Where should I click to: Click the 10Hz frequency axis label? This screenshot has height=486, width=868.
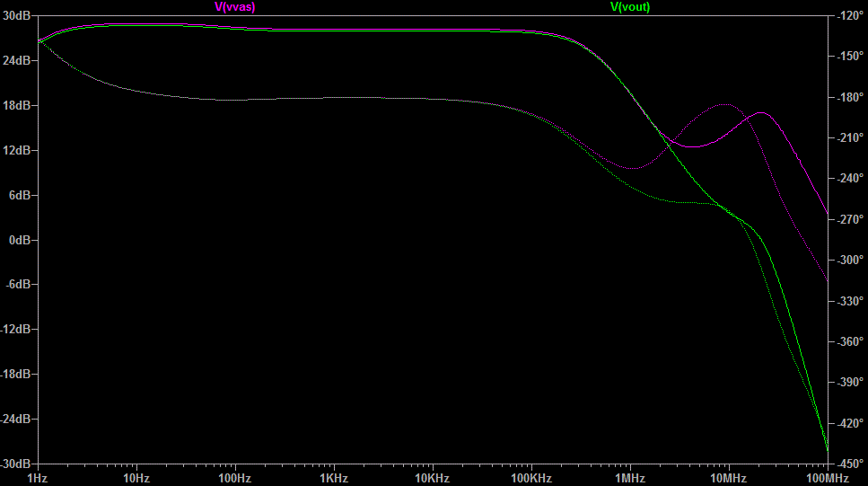pos(136,478)
